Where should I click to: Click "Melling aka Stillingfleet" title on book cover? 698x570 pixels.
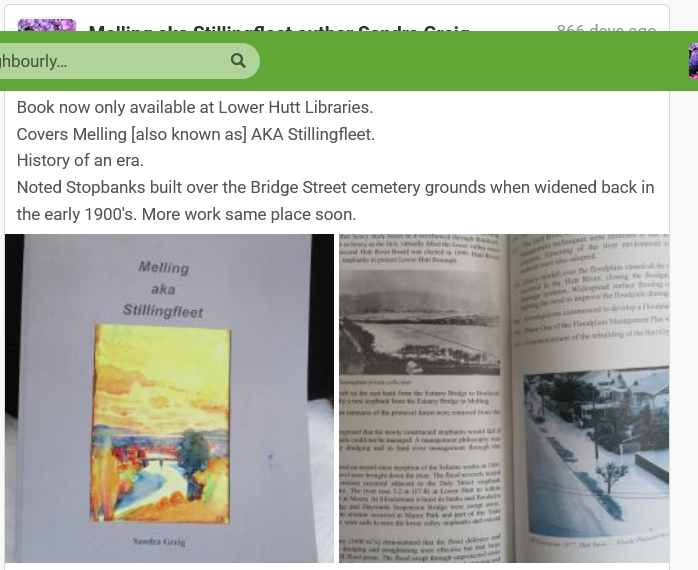tap(163, 289)
